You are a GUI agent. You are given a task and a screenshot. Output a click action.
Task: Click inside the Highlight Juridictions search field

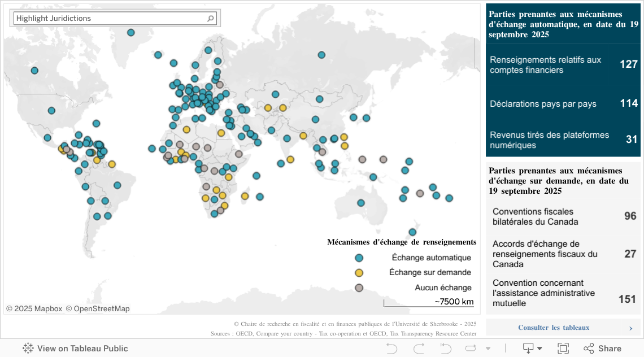coord(102,18)
